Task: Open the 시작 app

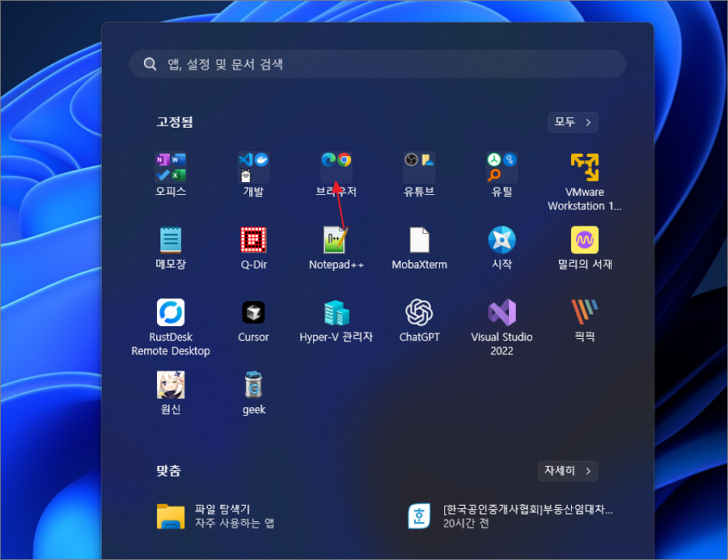Action: click(x=502, y=248)
